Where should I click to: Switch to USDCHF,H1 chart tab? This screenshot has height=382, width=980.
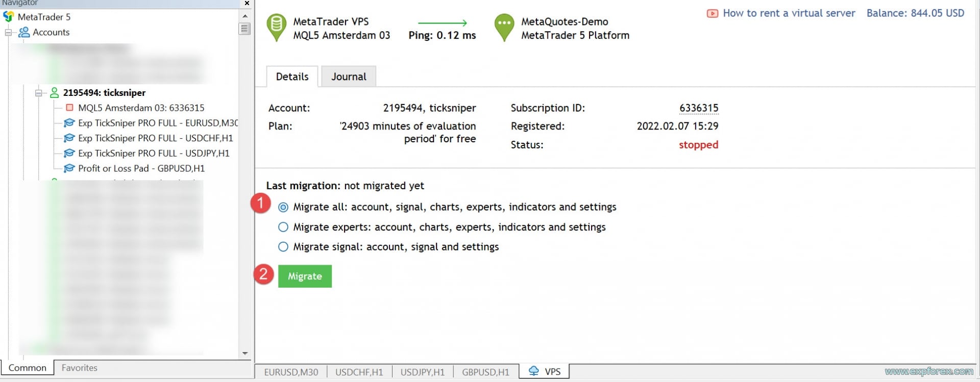click(359, 372)
